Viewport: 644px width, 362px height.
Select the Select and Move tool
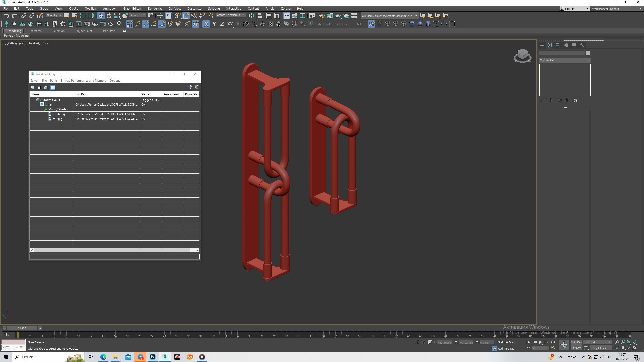101,16
